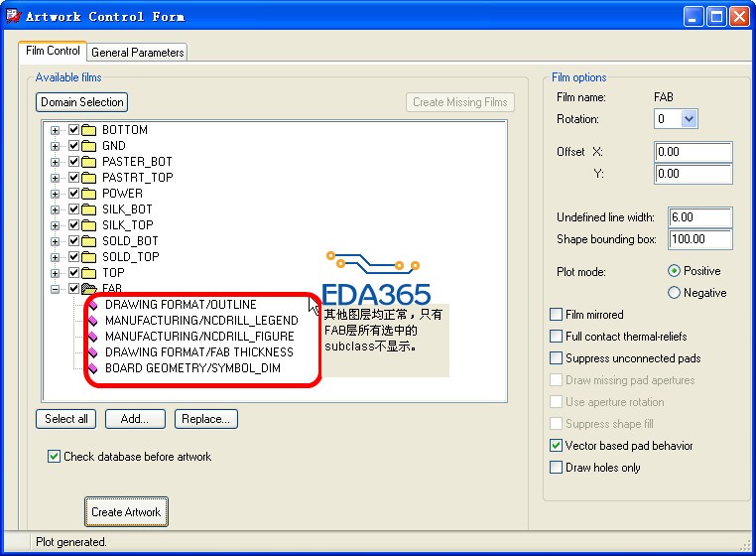Toggle Check database before artwork
756x556 pixels.
54,457
